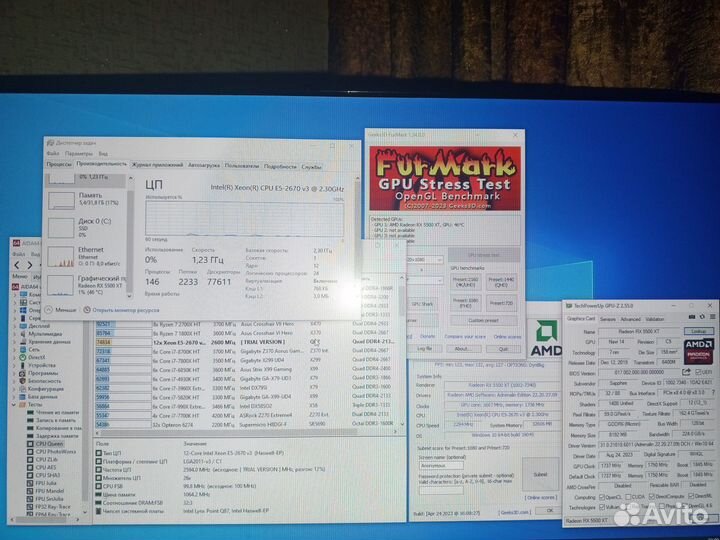Click the Online scores link in FurMark
The height and width of the screenshot is (540, 720).
(507, 337)
